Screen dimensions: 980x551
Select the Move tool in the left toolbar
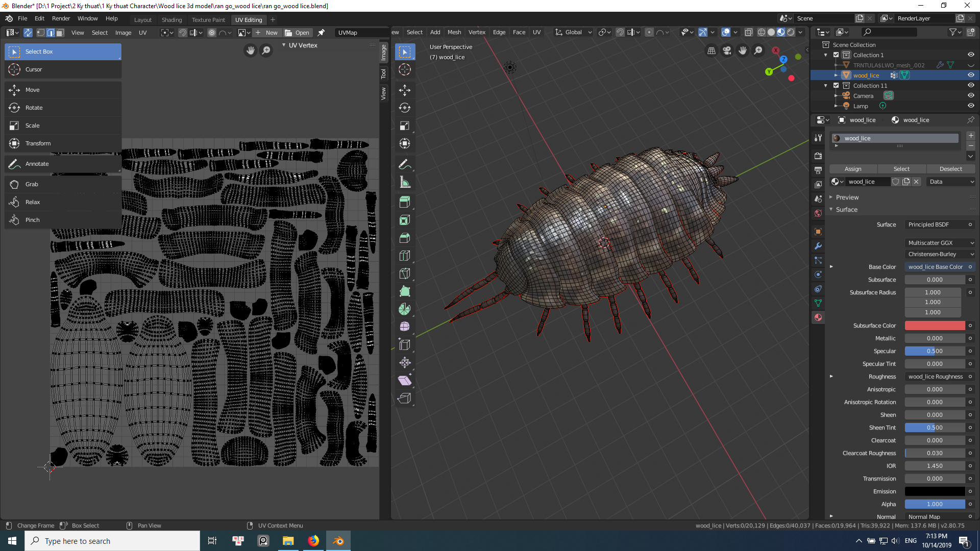[32, 90]
